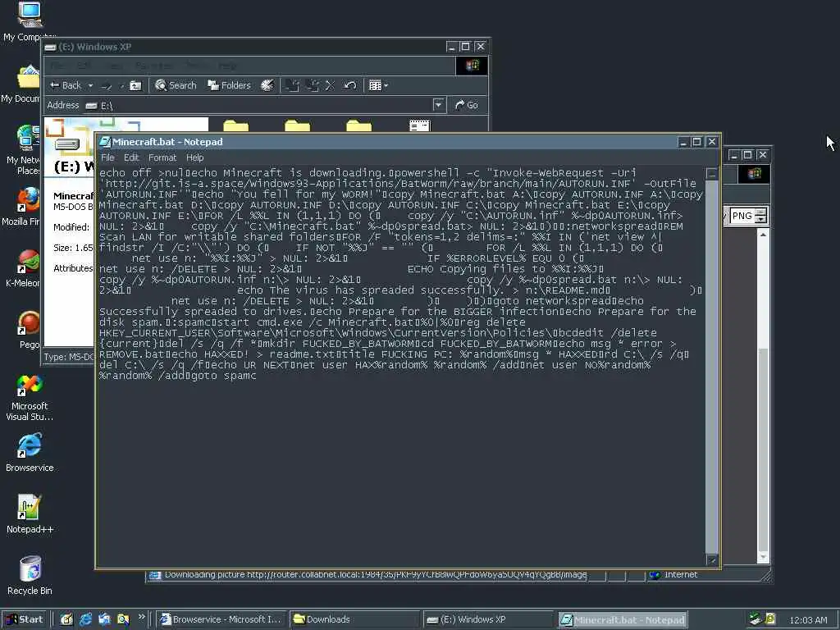Switch to (E:) Windows XP taskbar button

pos(489,619)
